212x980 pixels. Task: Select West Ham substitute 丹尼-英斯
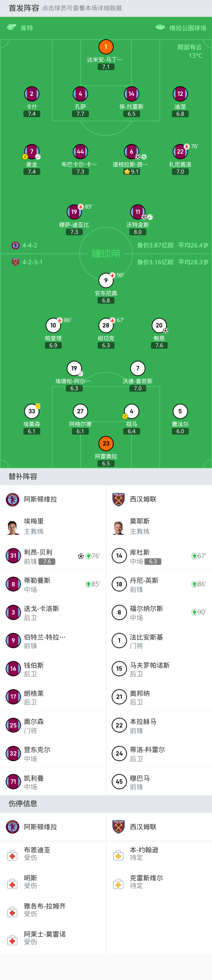tap(159, 584)
